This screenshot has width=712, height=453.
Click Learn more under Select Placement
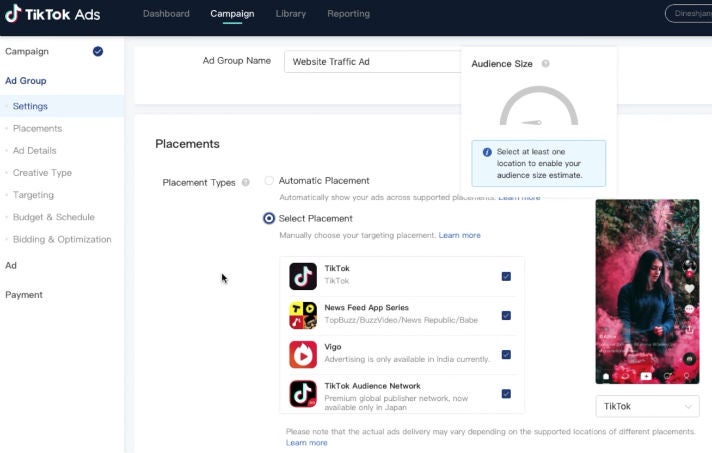coord(459,235)
